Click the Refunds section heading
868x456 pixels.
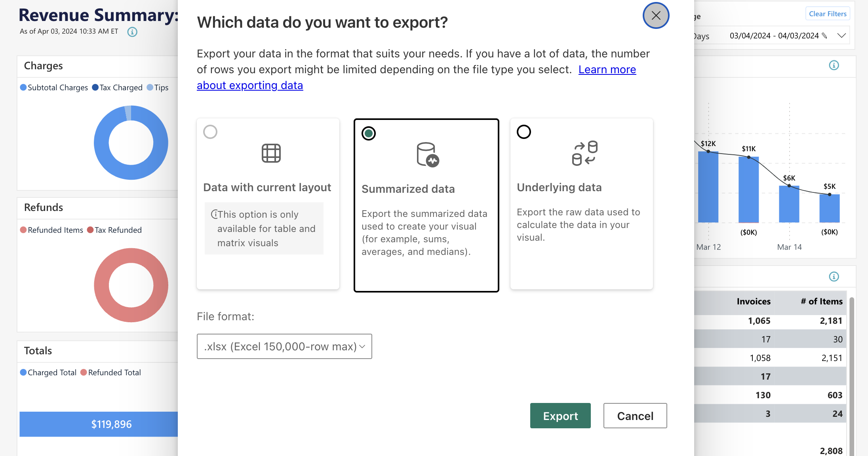44,207
